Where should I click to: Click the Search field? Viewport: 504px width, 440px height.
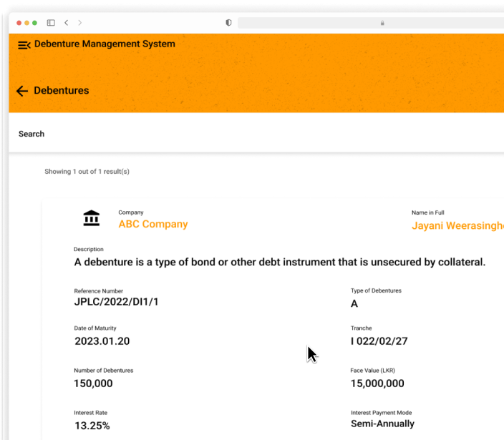click(x=256, y=134)
